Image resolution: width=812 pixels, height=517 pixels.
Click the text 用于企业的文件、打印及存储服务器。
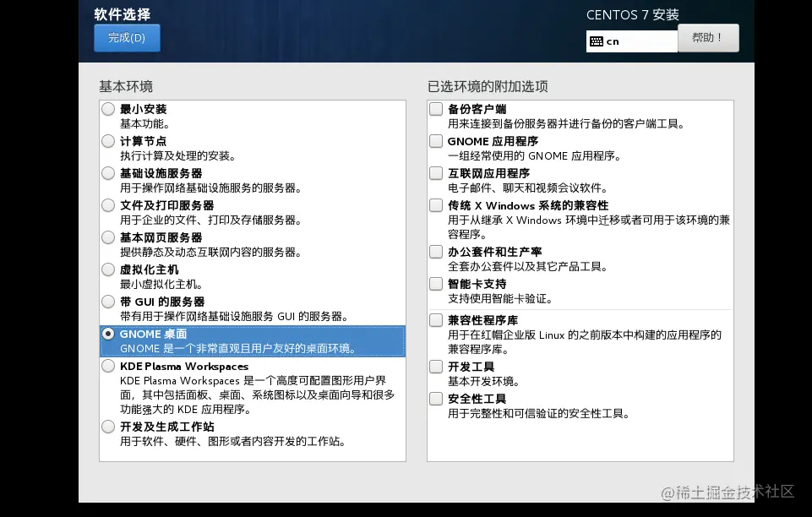coord(210,220)
